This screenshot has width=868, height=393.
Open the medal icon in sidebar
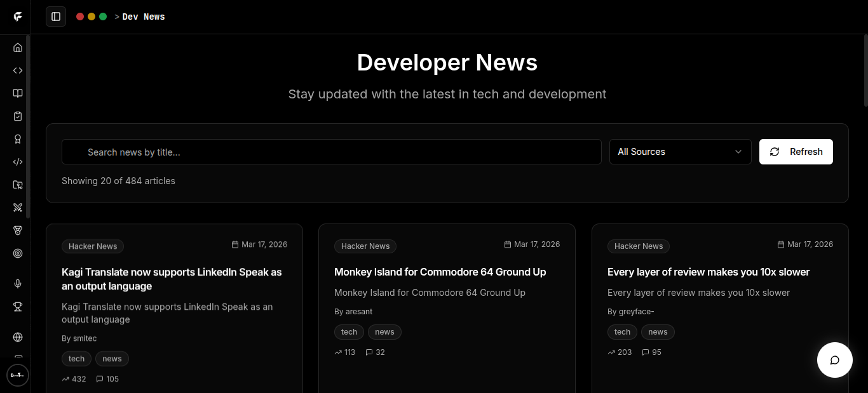click(x=18, y=230)
